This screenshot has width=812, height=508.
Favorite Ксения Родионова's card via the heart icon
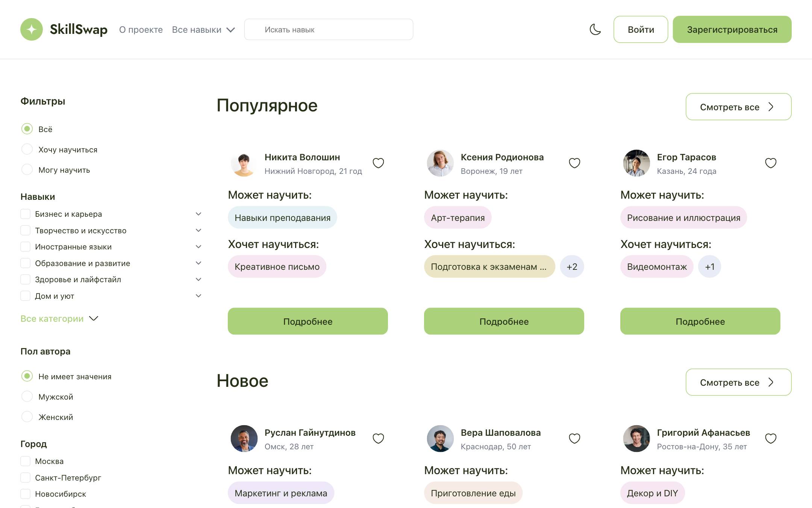click(574, 163)
